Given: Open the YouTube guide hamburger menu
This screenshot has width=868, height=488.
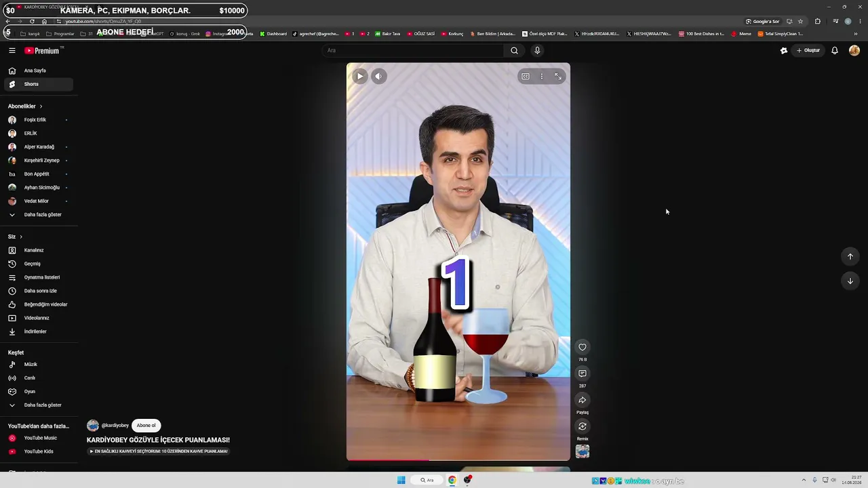Looking at the screenshot, I should click(12, 50).
